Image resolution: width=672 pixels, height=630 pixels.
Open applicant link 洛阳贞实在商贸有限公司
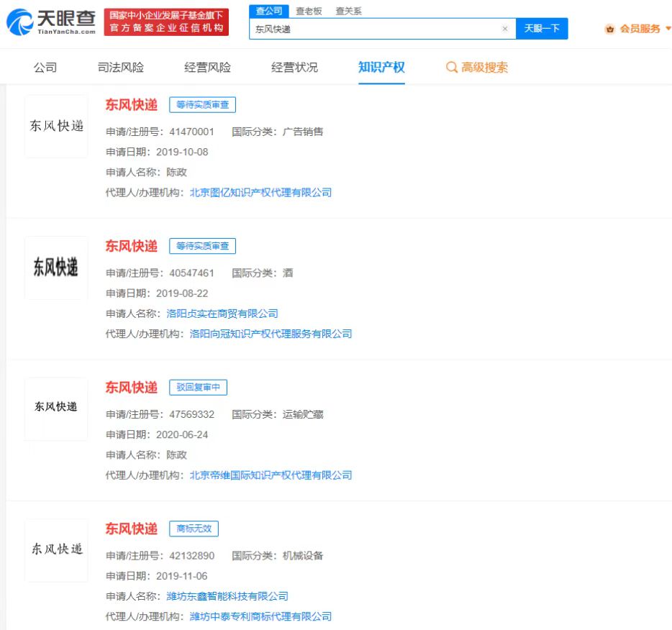[x=222, y=314]
